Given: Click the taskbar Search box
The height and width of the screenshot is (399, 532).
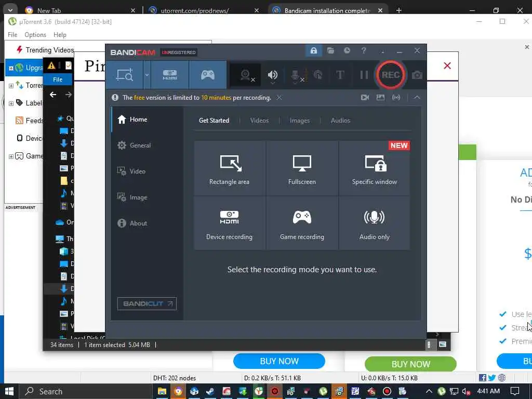Looking at the screenshot, I should [86, 392].
